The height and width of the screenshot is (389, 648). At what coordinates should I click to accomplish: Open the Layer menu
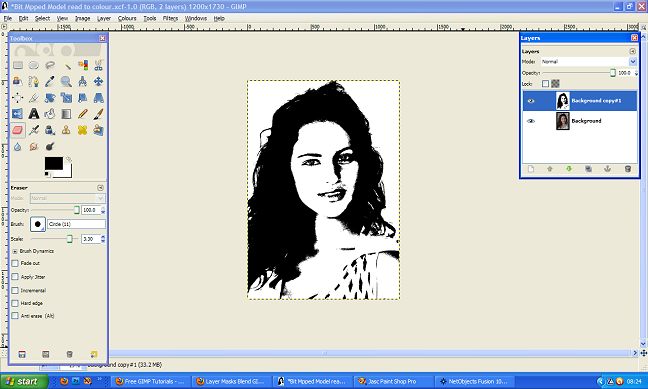tap(104, 18)
